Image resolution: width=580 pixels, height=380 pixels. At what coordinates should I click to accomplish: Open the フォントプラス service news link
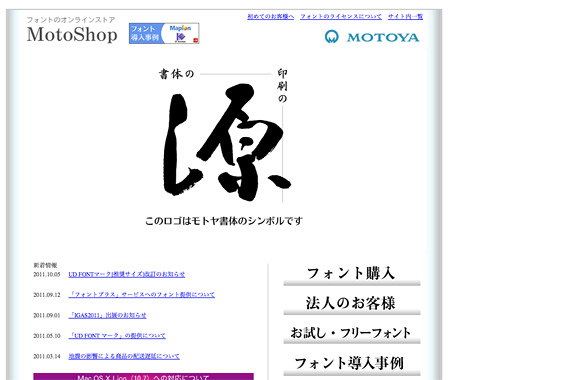pos(142,295)
